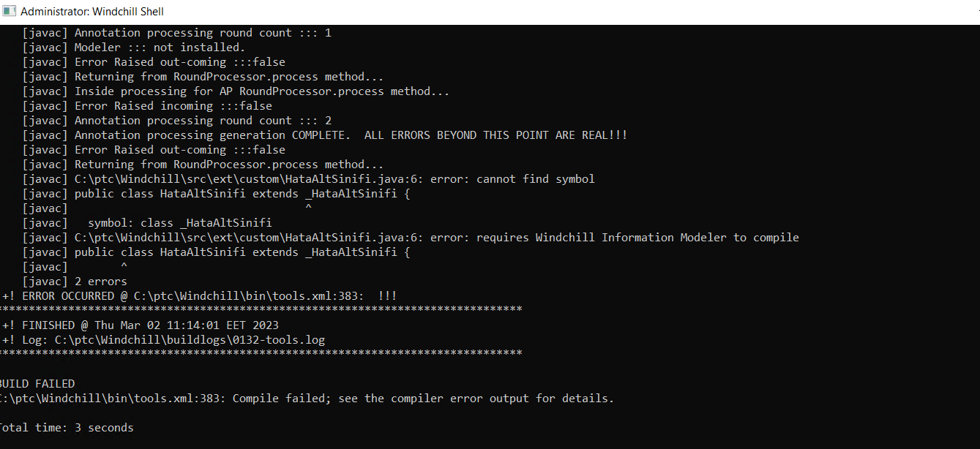Click the "cannot find symbol" error text

[536, 179]
